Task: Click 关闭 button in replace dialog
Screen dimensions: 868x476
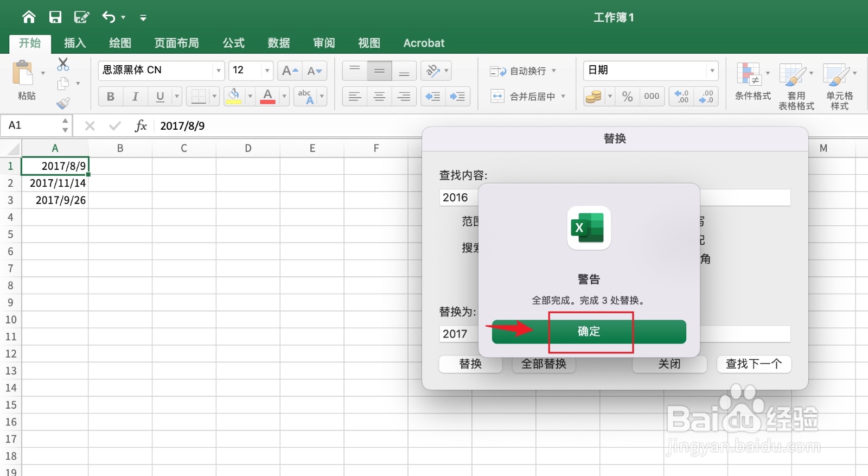Action: click(669, 364)
